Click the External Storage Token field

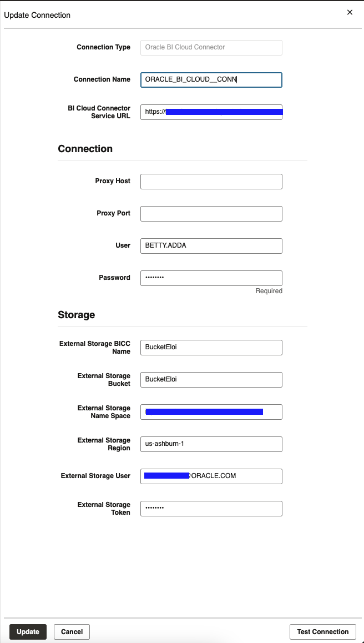(211, 508)
